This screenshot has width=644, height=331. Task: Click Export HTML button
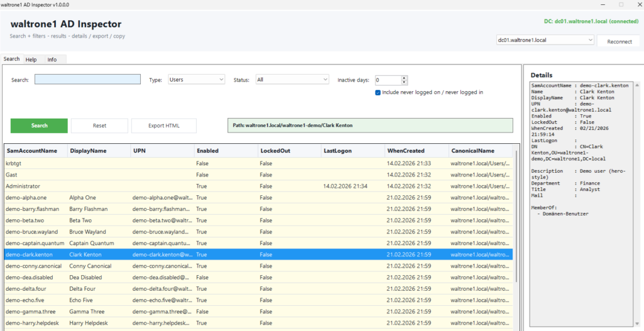point(164,126)
